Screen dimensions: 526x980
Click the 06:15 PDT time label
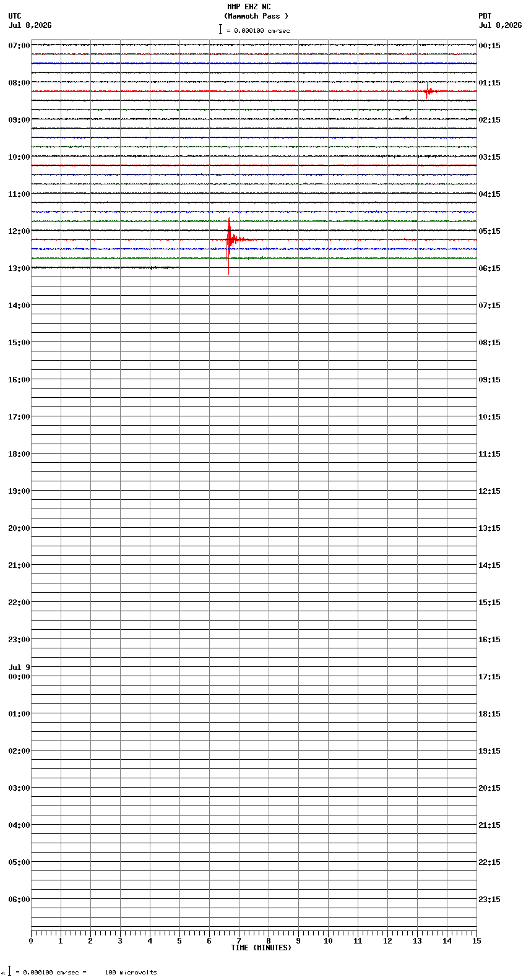(x=489, y=269)
